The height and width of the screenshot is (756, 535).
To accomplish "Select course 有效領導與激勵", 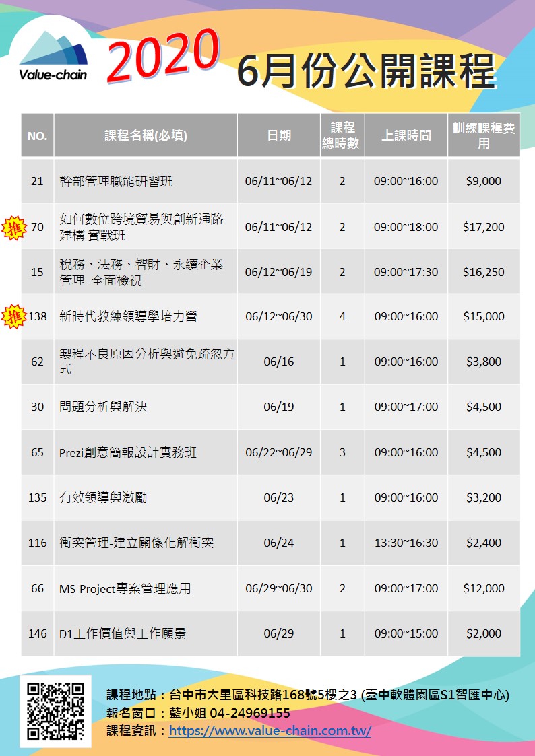I will (x=102, y=497).
